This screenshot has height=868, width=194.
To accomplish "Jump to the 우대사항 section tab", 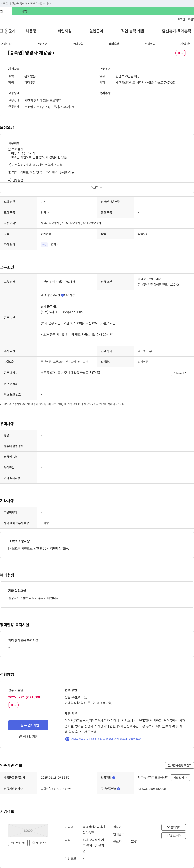I will pos(78,44).
